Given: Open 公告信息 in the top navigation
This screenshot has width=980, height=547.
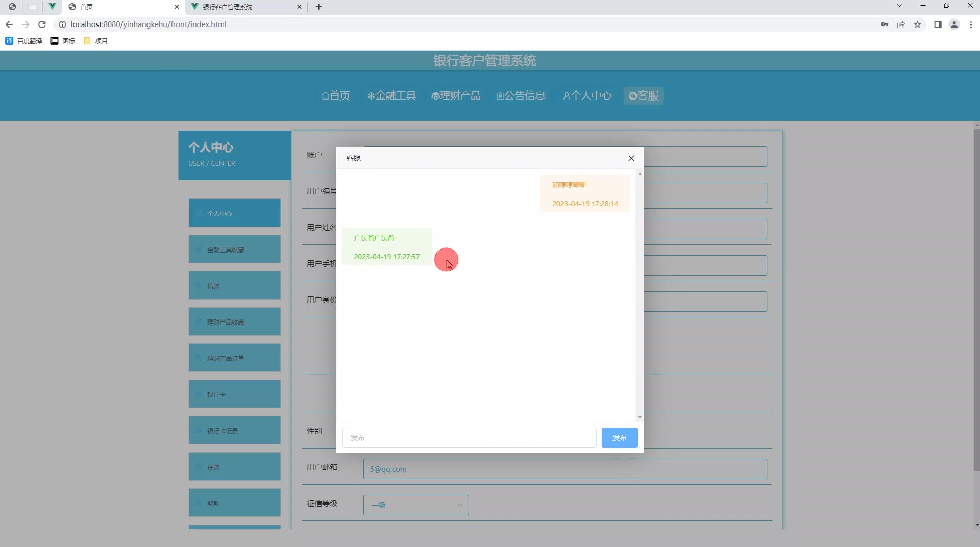Looking at the screenshot, I should [521, 95].
